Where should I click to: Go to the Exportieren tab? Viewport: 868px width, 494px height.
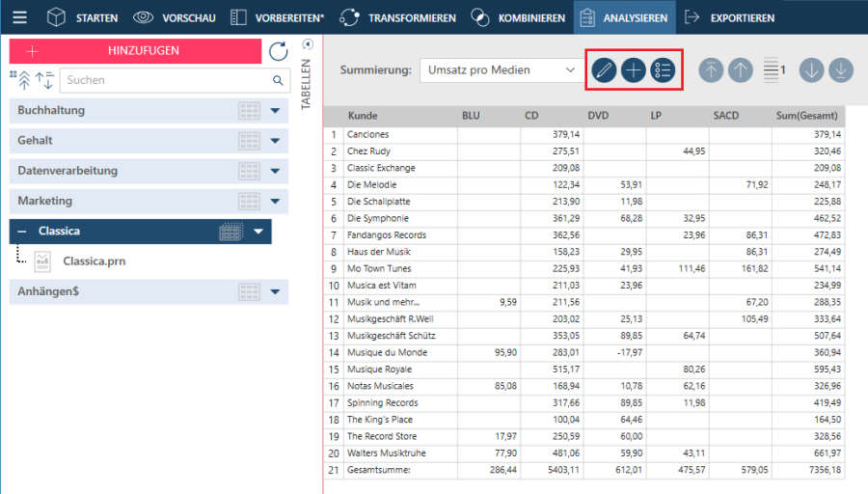(729, 17)
